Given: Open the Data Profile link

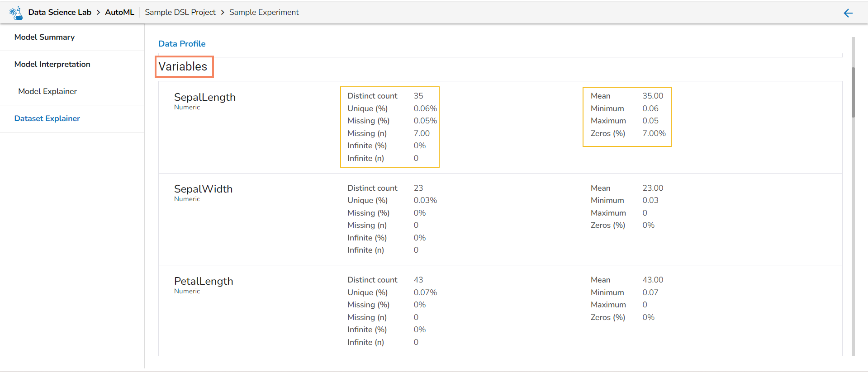Looking at the screenshot, I should (182, 44).
